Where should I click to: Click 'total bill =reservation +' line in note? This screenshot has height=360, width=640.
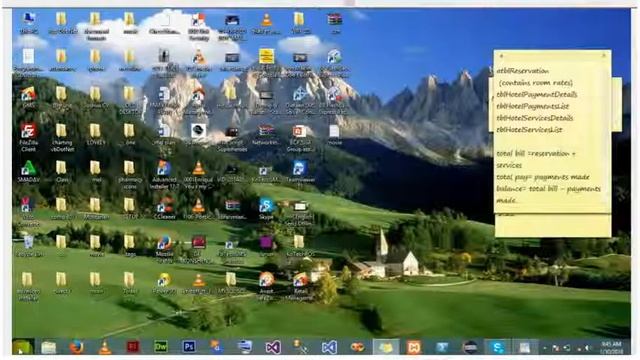coord(536,154)
